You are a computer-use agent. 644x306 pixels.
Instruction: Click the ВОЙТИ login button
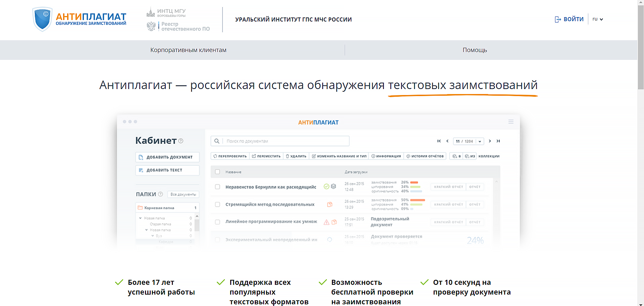(x=569, y=19)
